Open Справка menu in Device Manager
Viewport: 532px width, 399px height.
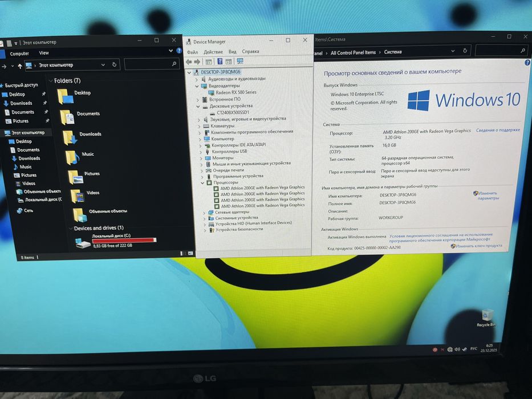[x=250, y=51]
